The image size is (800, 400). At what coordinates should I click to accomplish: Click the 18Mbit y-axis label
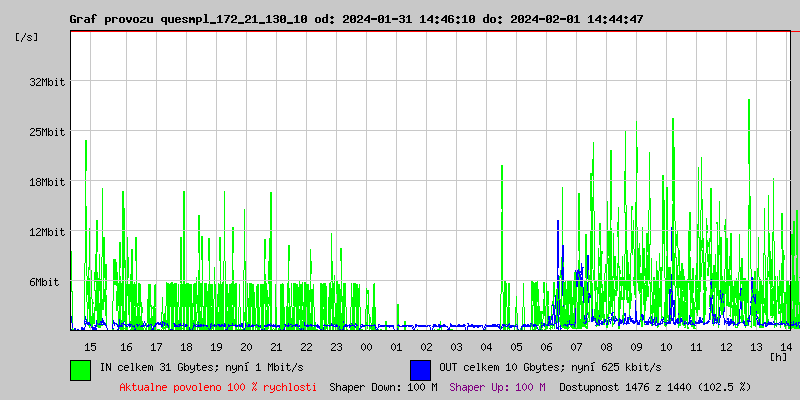46,182
